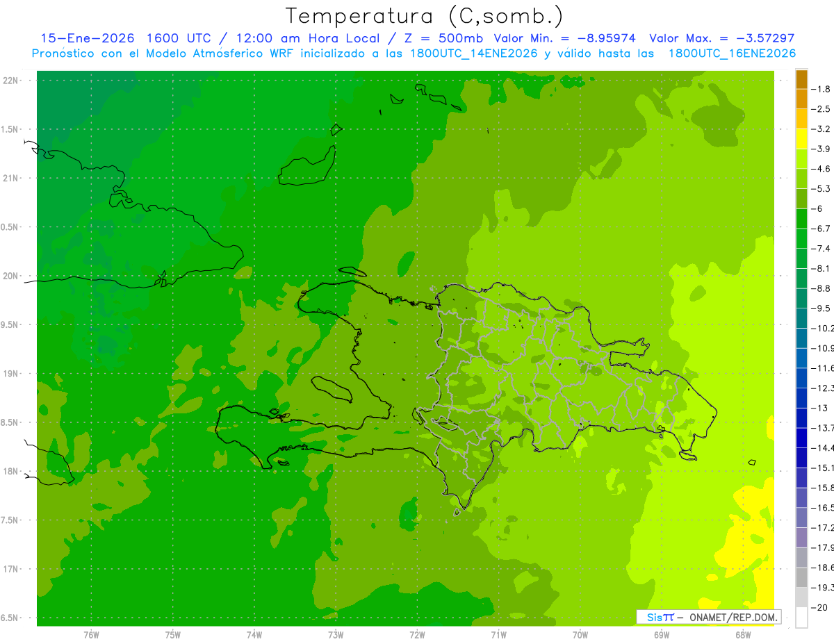834x644 pixels.
Task: Click the '71W' longitude label
Action: [x=498, y=634]
